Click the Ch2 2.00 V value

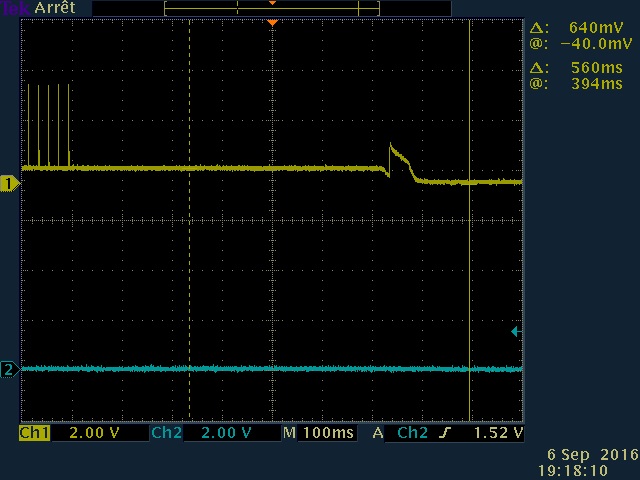(x=226, y=433)
